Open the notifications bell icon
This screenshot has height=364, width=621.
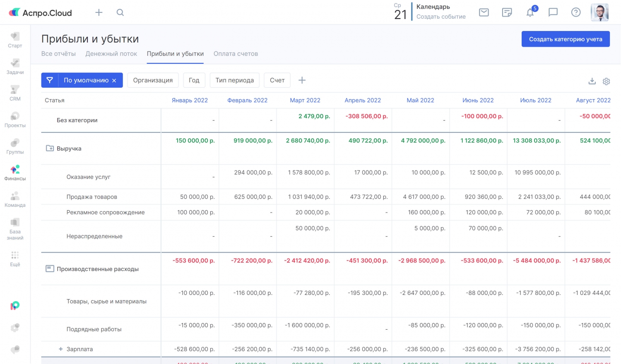pyautogui.click(x=530, y=12)
